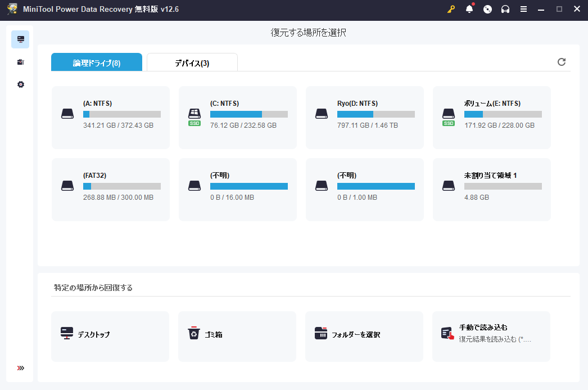Click the data recovery sidebar icon

[20, 39]
